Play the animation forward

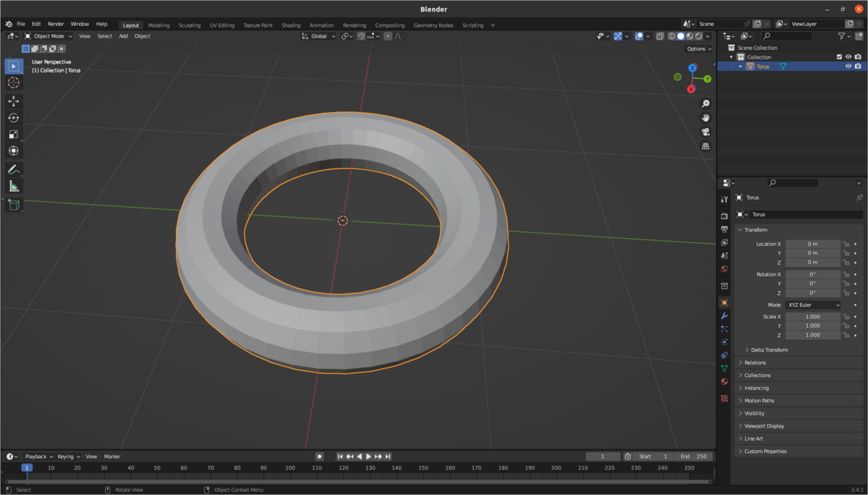(x=369, y=457)
